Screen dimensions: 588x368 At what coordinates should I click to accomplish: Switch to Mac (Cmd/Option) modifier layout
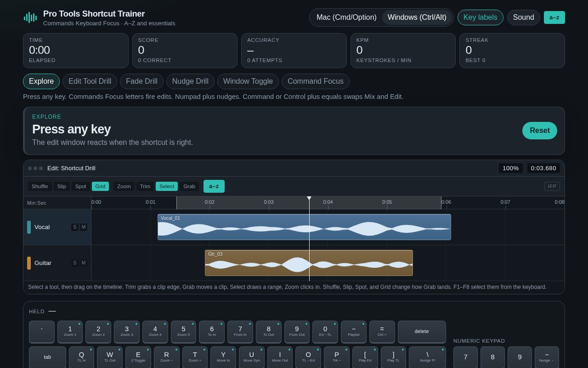pyautogui.click(x=346, y=17)
